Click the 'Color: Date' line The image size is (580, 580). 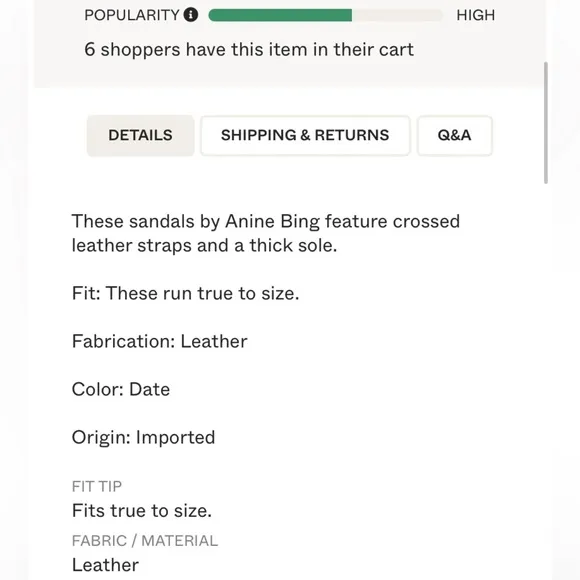coord(121,390)
